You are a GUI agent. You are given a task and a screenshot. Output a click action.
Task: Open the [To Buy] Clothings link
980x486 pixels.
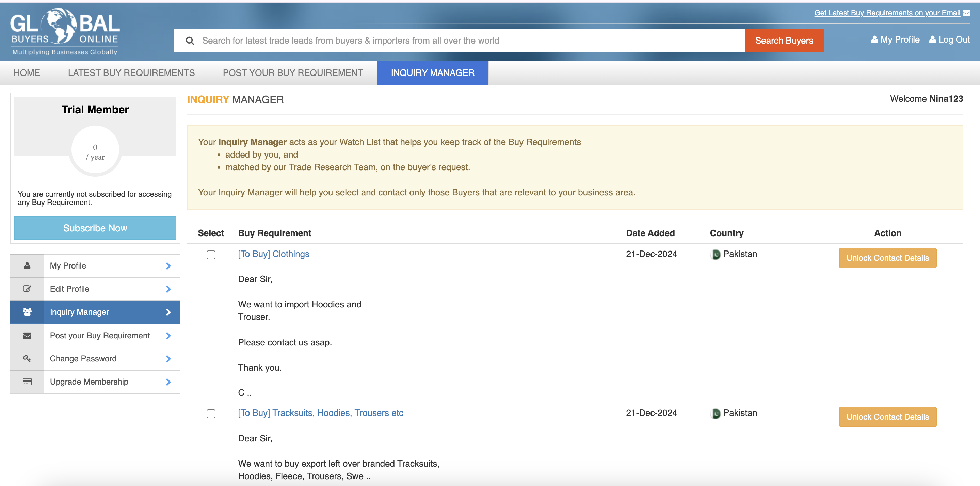pyautogui.click(x=274, y=254)
